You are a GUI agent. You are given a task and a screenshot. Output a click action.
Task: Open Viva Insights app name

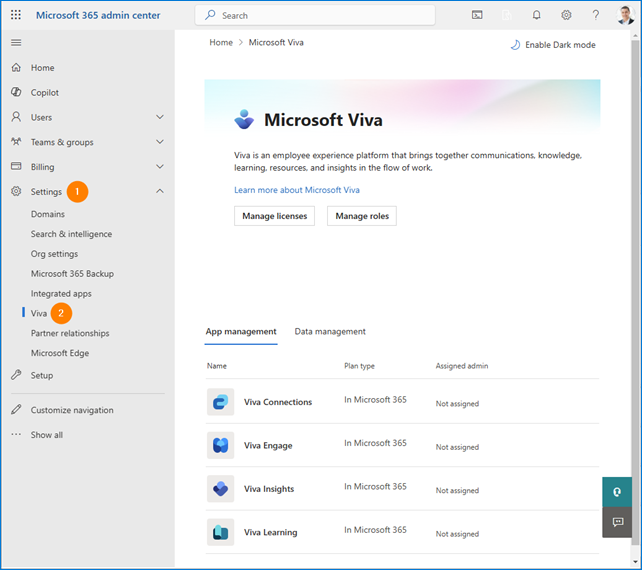pyautogui.click(x=269, y=489)
